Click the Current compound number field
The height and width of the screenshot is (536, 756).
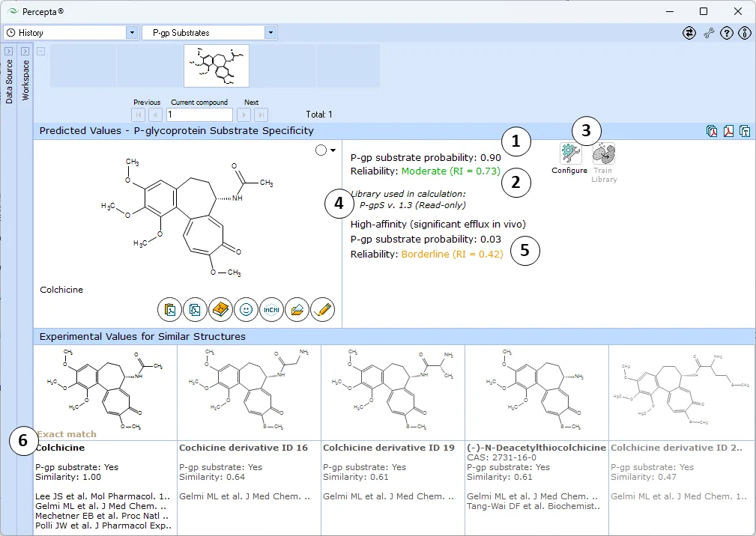click(199, 115)
